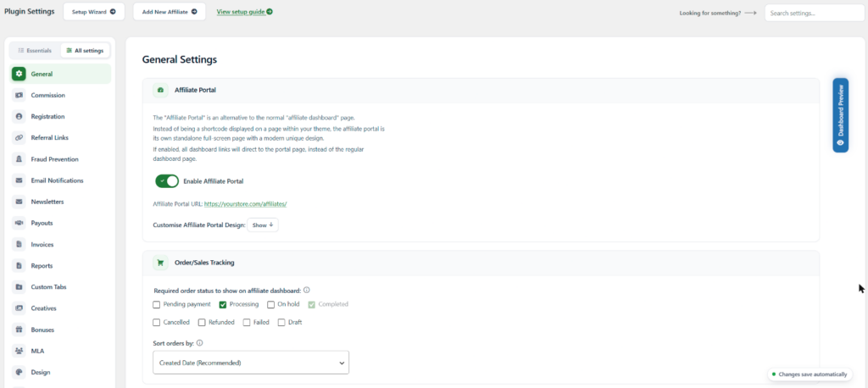Click the Custom Tabs folder icon
This screenshot has width=868, height=388.
click(x=19, y=287)
